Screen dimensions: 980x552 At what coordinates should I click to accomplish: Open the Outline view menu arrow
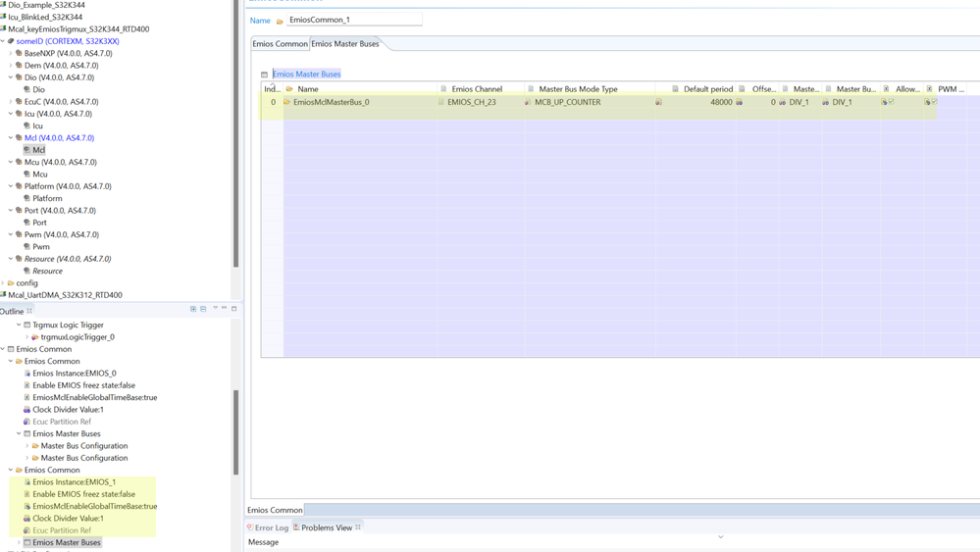[215, 308]
